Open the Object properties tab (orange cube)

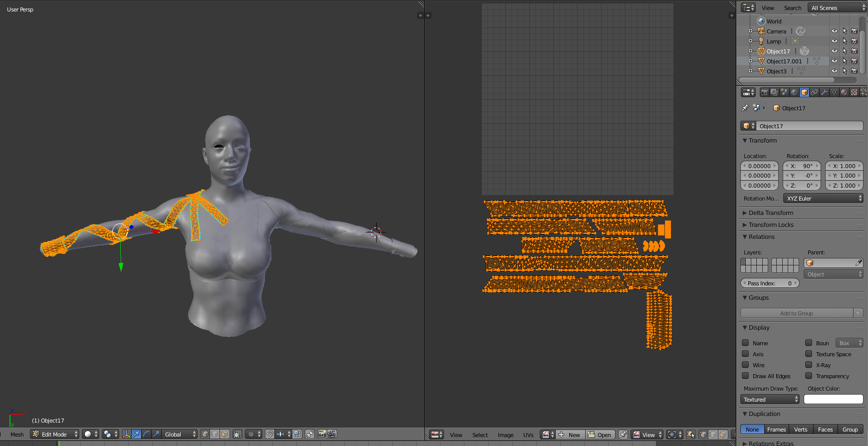pyautogui.click(x=804, y=92)
